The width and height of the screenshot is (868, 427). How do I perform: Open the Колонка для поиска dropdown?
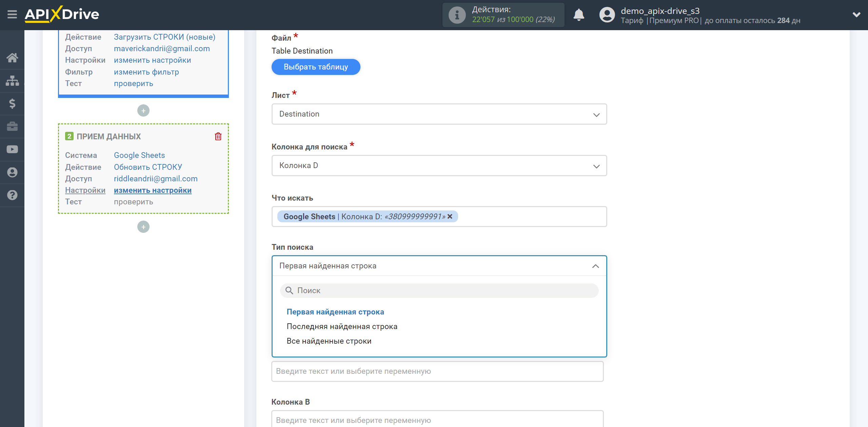coord(439,166)
